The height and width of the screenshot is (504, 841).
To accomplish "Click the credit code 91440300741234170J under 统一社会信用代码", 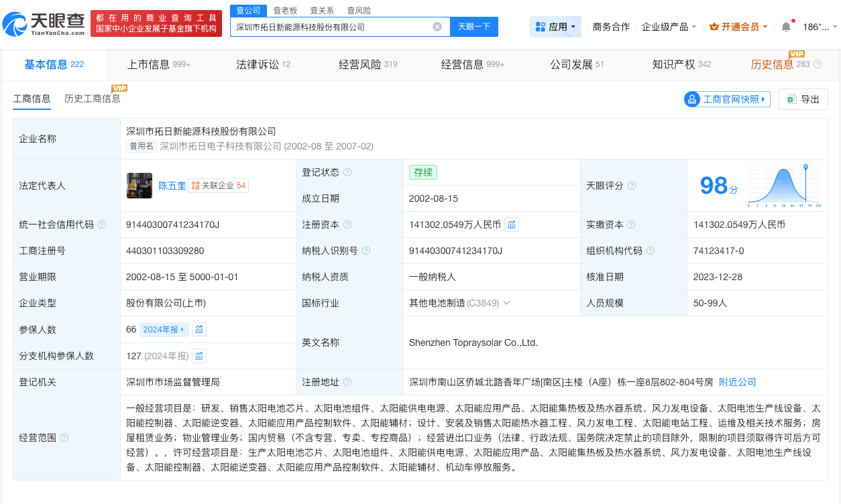I will coord(173,225).
